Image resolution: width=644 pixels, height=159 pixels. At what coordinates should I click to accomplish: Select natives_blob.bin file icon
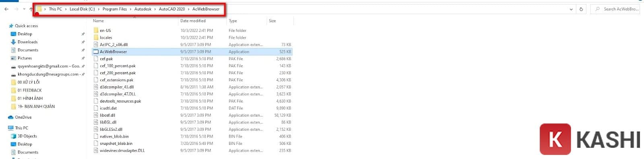tap(96, 136)
